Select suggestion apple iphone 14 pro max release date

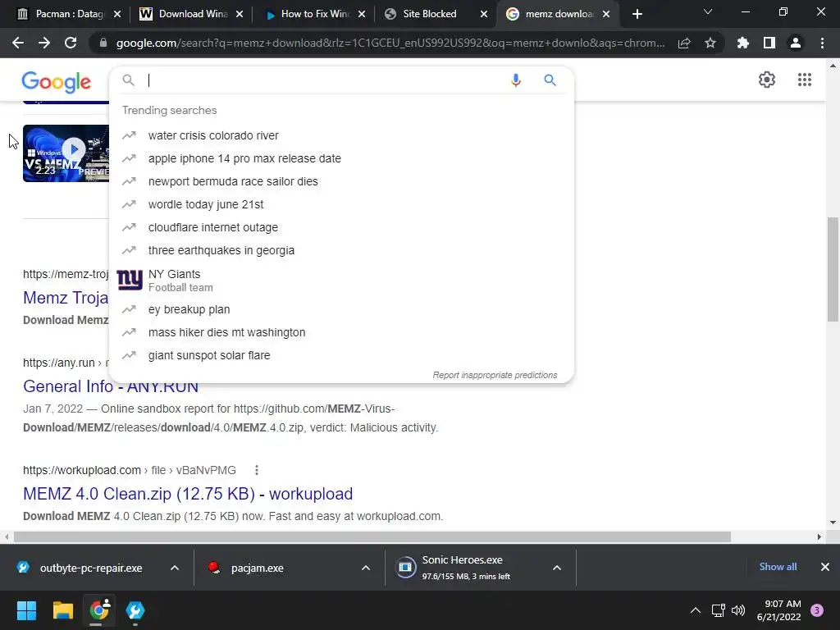point(341,158)
